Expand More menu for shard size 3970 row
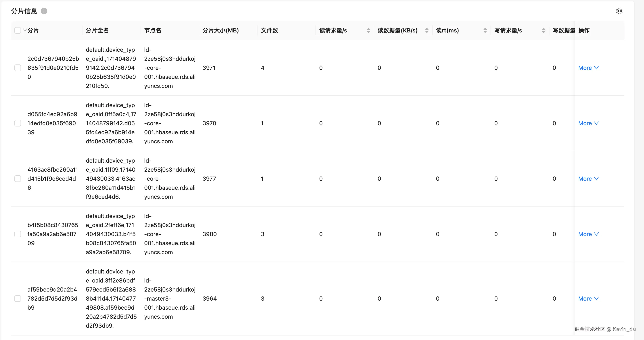 tap(588, 123)
